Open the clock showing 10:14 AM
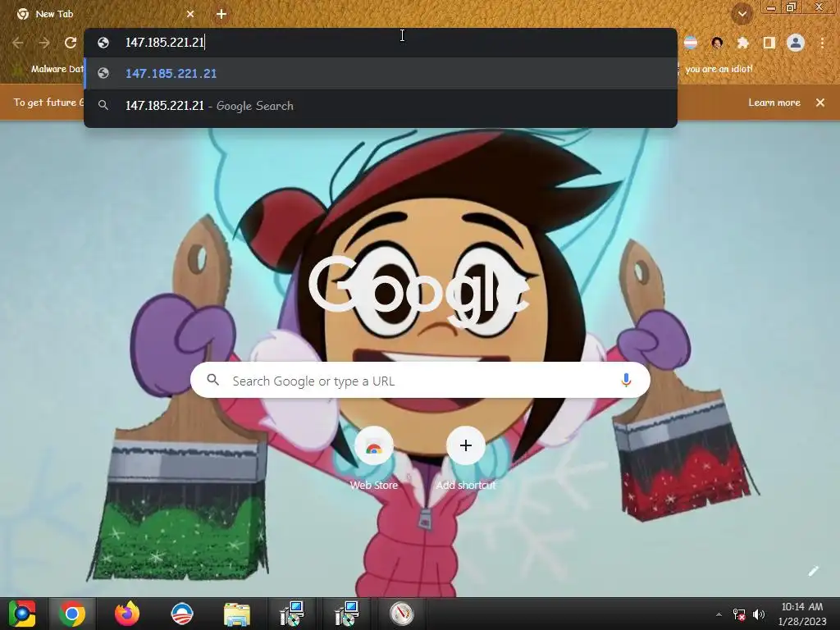 point(802,614)
